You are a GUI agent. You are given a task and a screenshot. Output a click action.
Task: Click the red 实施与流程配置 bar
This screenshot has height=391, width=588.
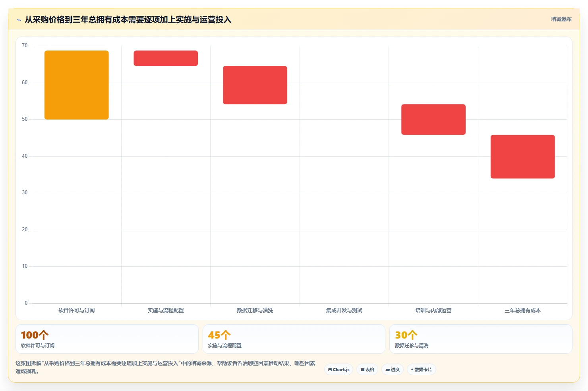(166, 58)
